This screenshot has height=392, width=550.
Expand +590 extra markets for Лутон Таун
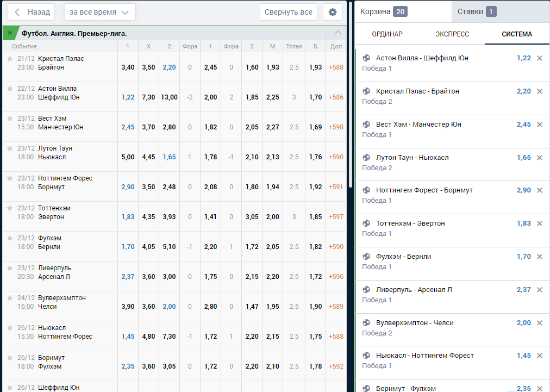click(336, 157)
